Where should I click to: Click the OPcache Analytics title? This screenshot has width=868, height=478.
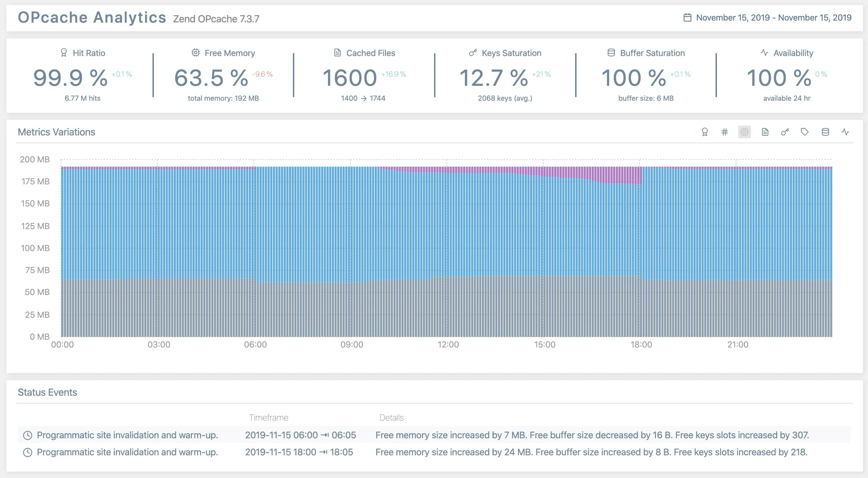pyautogui.click(x=92, y=18)
